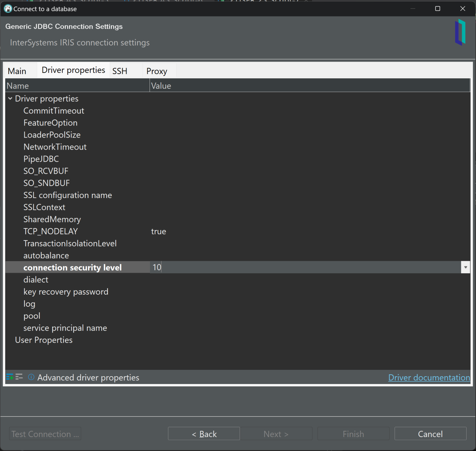Open the connection security level value dropdown

[465, 267]
